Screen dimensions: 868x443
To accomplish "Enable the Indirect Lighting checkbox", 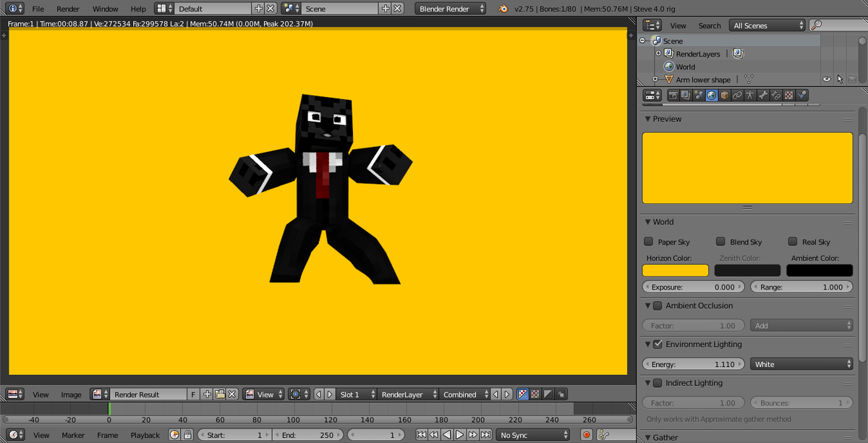I will click(658, 383).
